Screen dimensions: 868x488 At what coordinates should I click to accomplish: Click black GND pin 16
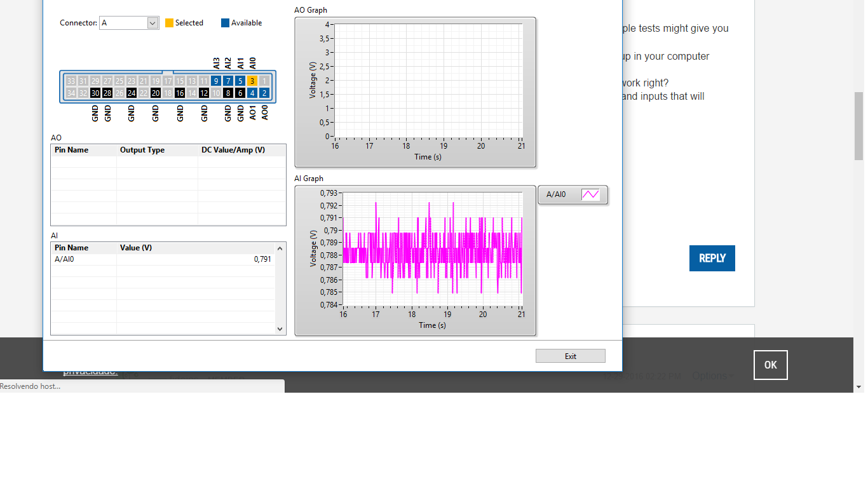tap(180, 93)
